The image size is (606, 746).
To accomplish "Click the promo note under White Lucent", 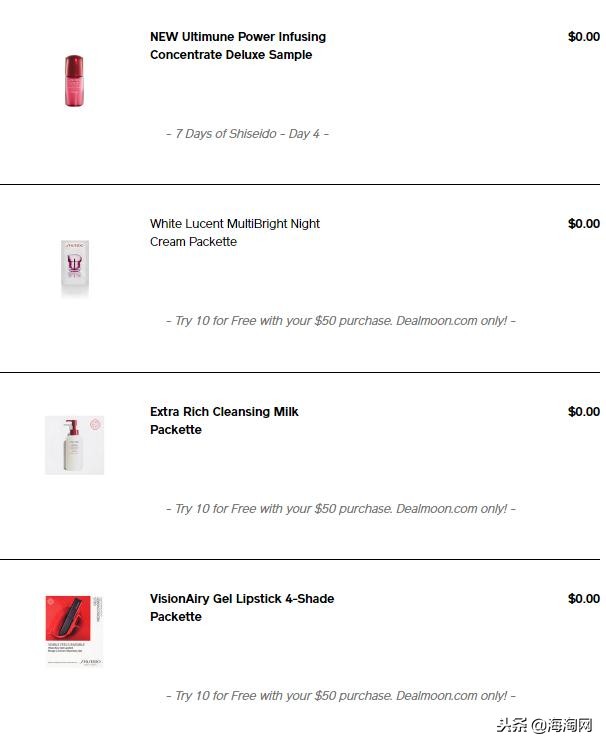I will (340, 321).
